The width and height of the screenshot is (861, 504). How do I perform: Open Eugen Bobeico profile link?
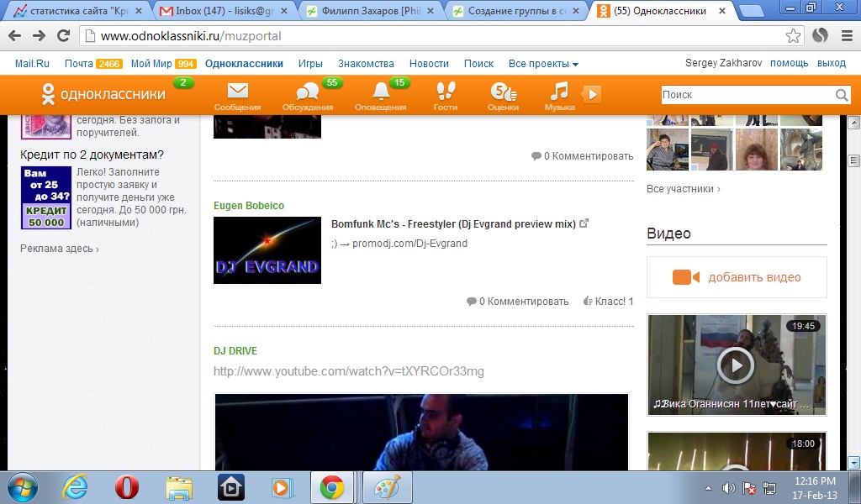(x=249, y=206)
